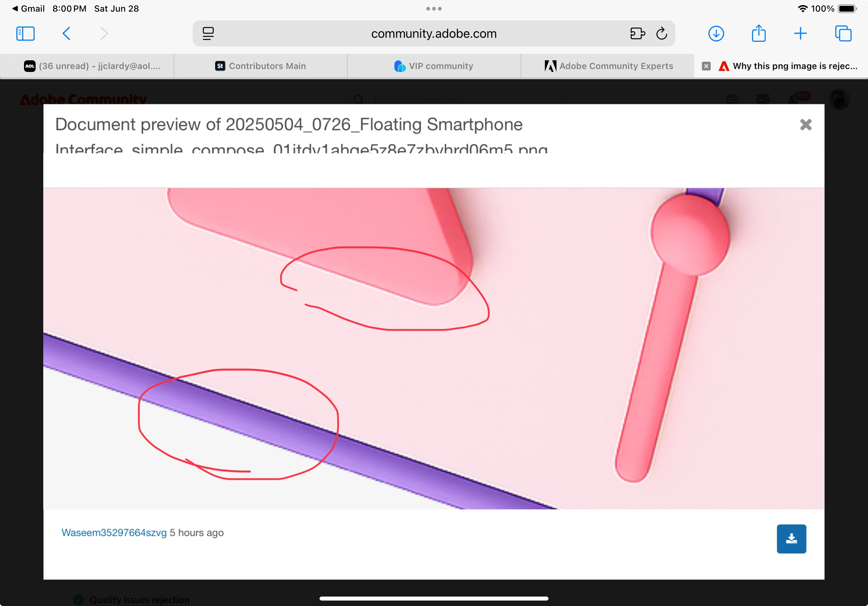Tap the Share icon
Viewport: 868px width, 606px height.
(x=758, y=34)
